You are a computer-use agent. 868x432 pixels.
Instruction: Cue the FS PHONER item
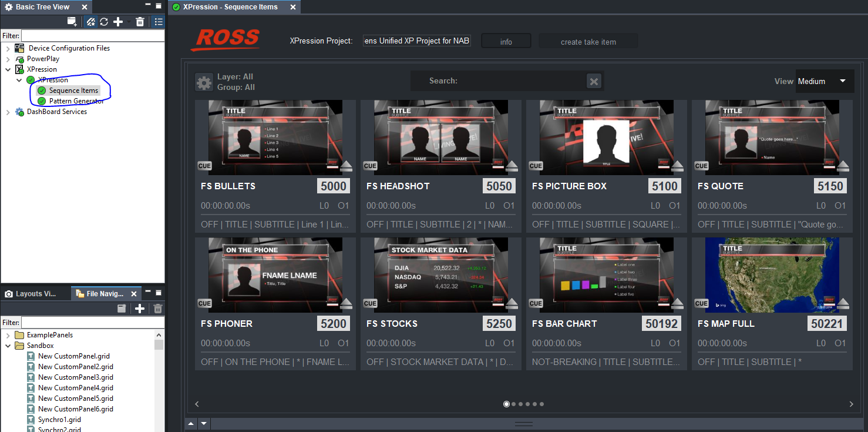(x=204, y=303)
